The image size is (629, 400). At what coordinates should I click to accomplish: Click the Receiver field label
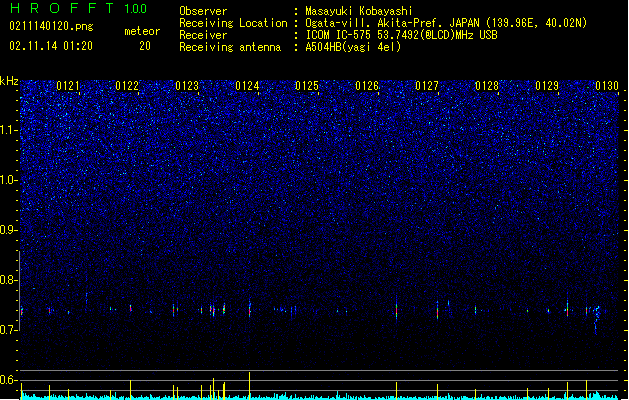click(203, 35)
